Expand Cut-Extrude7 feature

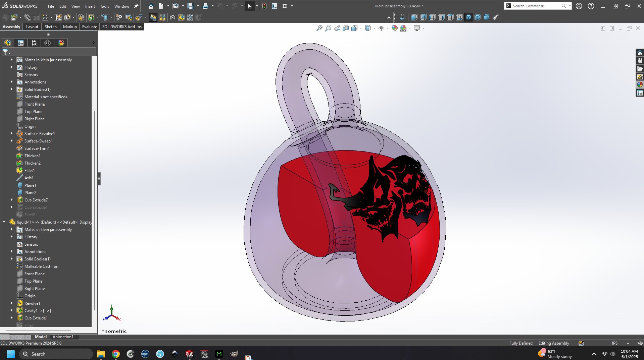[12, 200]
